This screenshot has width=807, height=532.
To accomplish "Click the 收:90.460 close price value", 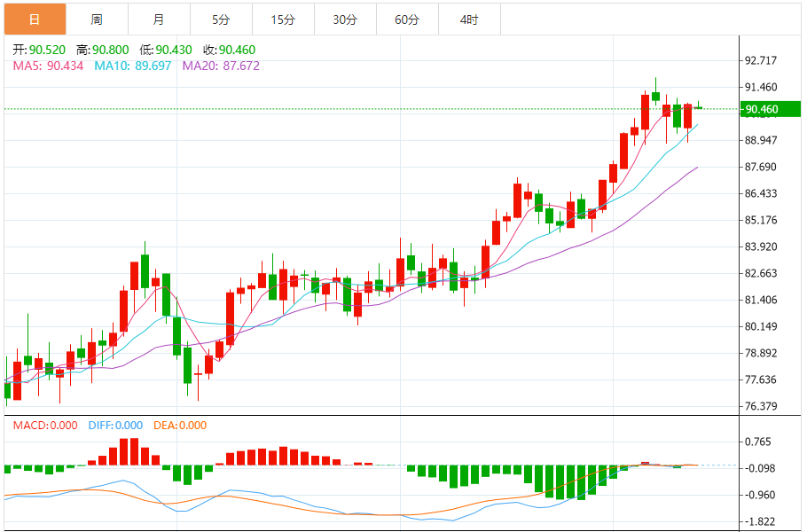I will coord(229,50).
